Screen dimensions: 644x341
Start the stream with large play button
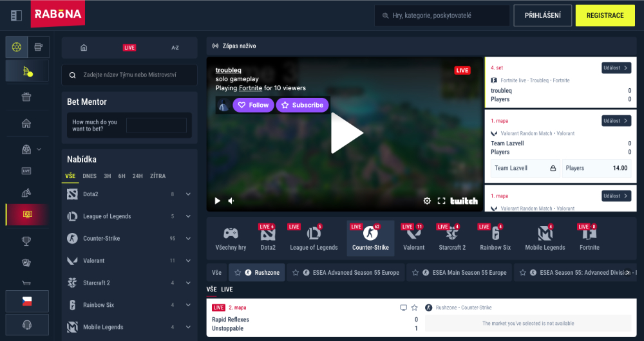pyautogui.click(x=347, y=133)
